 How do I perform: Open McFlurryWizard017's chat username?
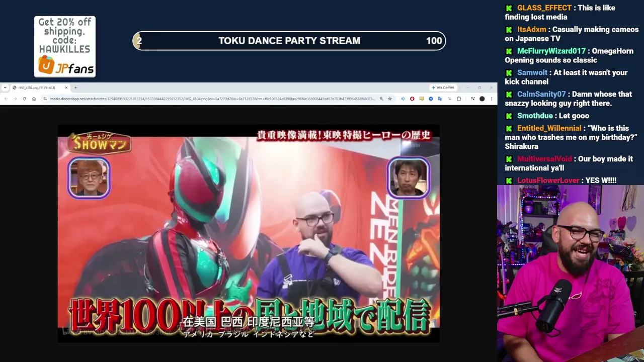point(551,51)
